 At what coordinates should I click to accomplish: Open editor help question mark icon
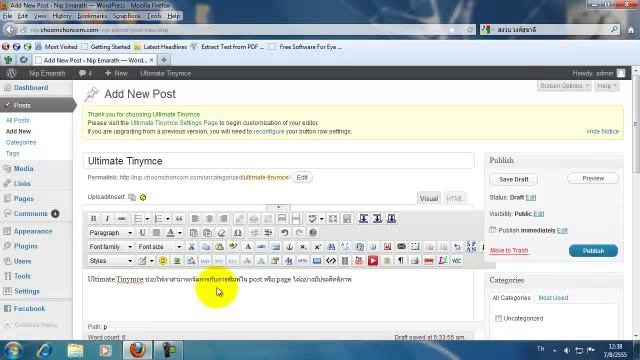313,233
